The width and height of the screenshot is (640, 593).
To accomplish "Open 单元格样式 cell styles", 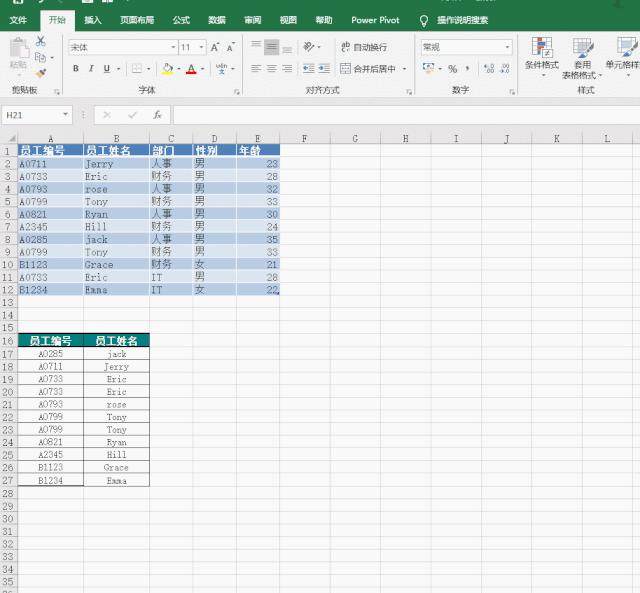I will [x=623, y=56].
